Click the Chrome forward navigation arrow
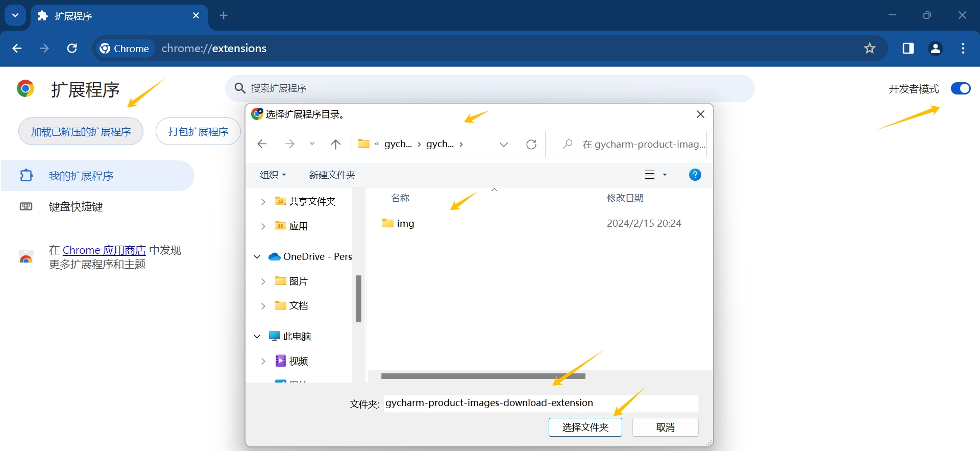The width and height of the screenshot is (980, 451). [x=44, y=49]
